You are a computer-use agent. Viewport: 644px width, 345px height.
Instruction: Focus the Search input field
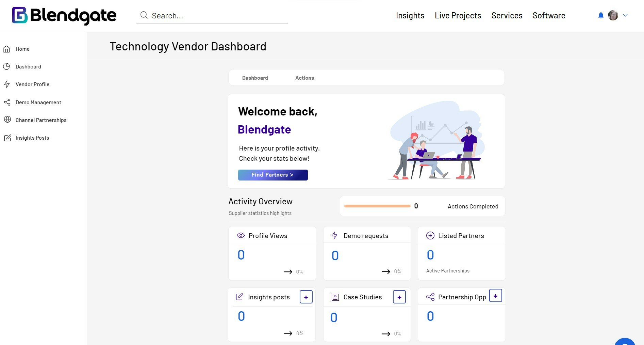[x=212, y=16]
